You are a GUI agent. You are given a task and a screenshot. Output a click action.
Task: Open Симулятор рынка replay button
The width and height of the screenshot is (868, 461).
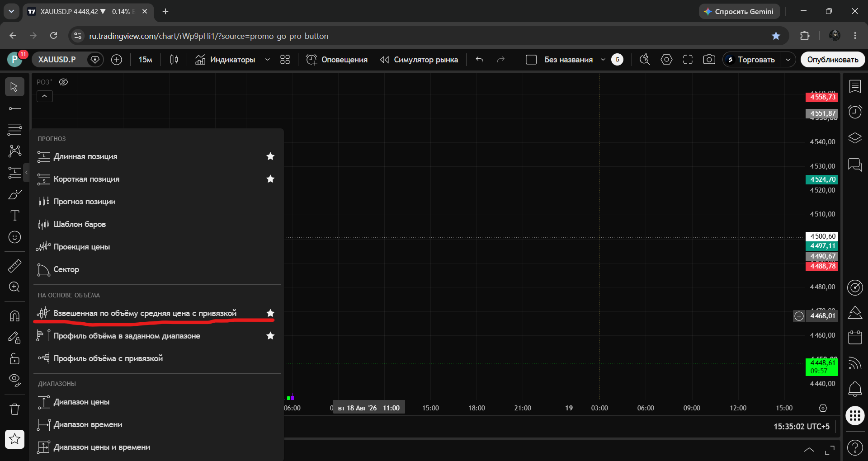(x=419, y=60)
